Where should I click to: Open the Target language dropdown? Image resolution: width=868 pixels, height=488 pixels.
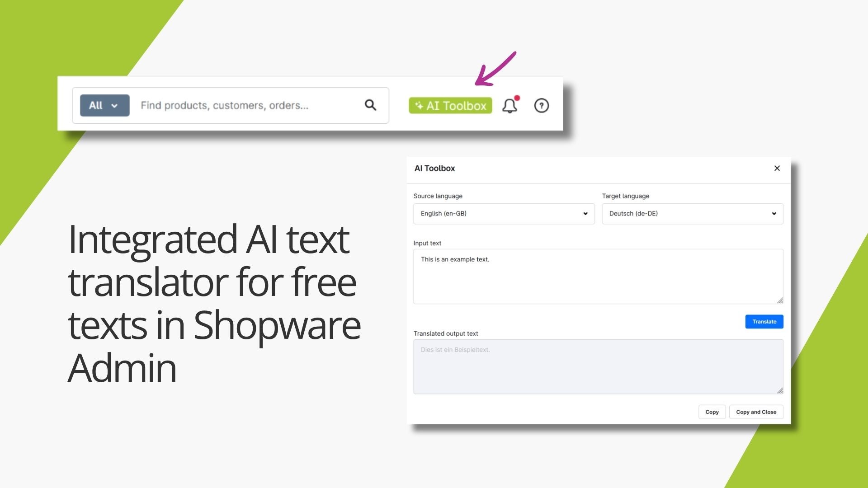coord(692,214)
